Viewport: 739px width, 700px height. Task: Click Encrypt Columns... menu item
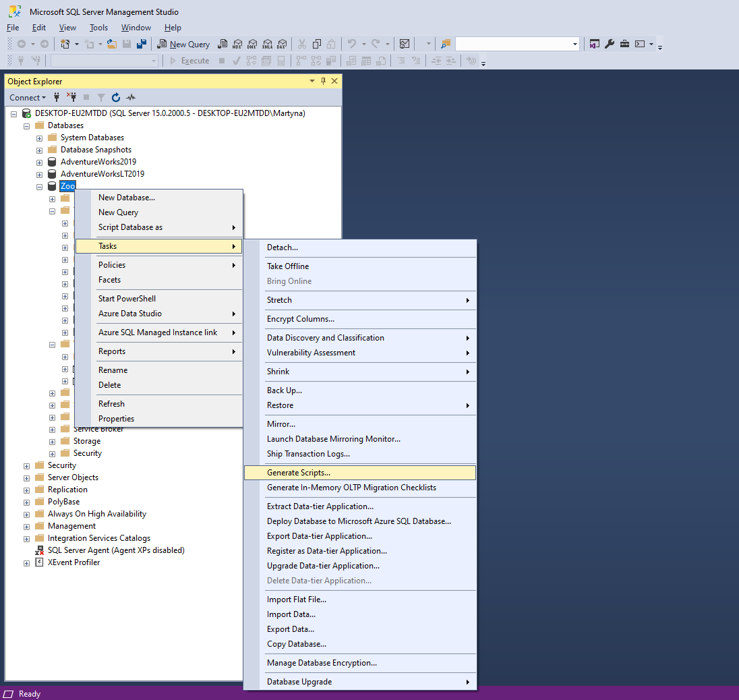pos(360,319)
